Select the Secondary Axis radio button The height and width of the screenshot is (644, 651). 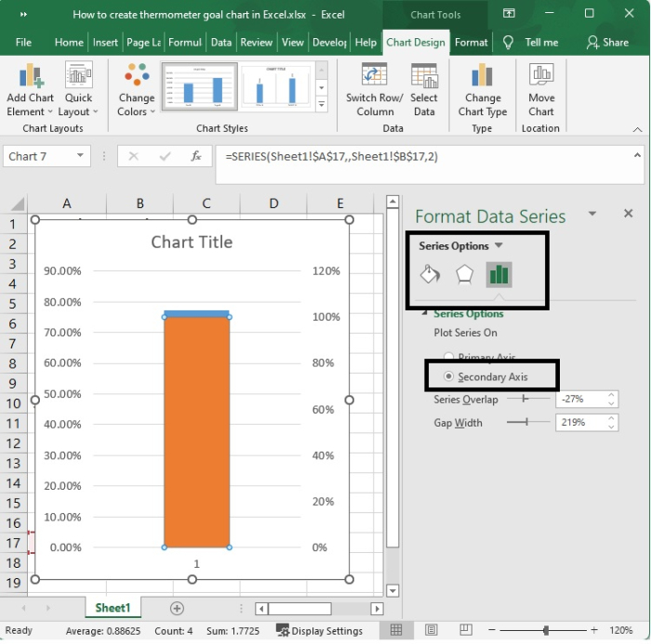(x=449, y=376)
